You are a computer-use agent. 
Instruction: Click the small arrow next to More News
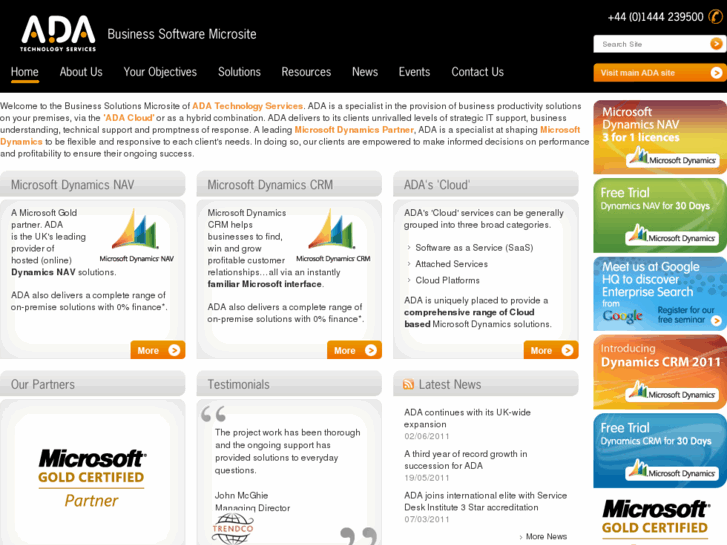click(x=522, y=537)
